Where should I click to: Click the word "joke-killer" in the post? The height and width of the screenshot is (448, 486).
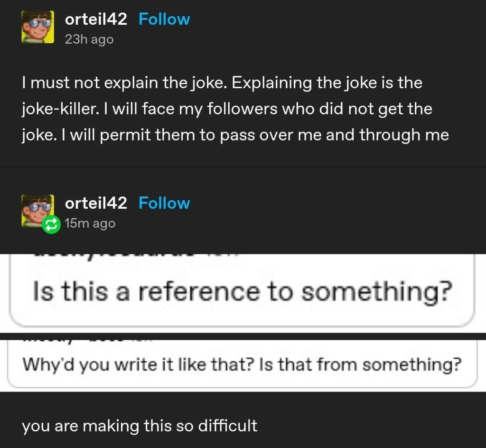point(59,109)
